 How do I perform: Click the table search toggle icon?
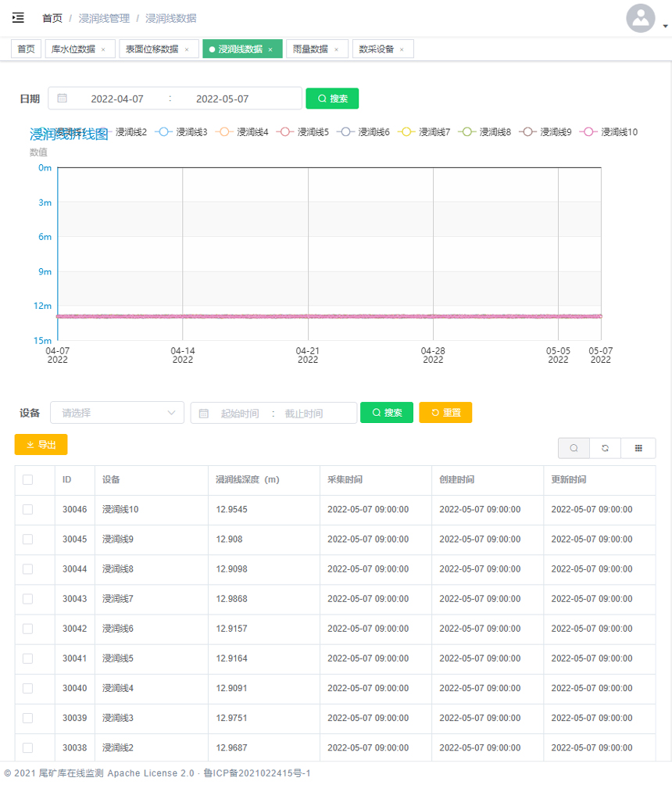574,448
